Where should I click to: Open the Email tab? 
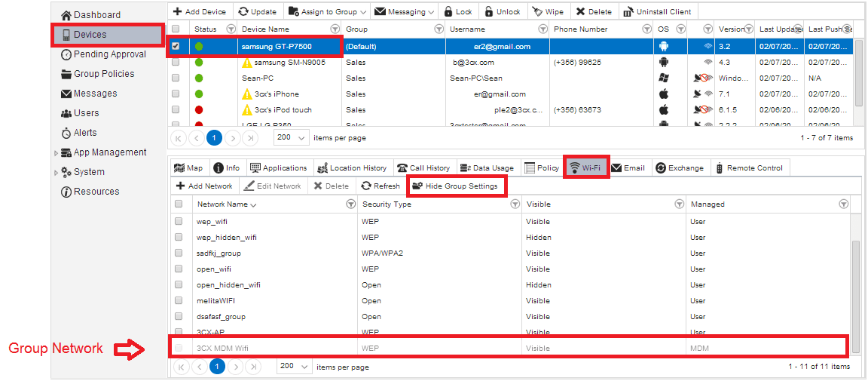(629, 167)
